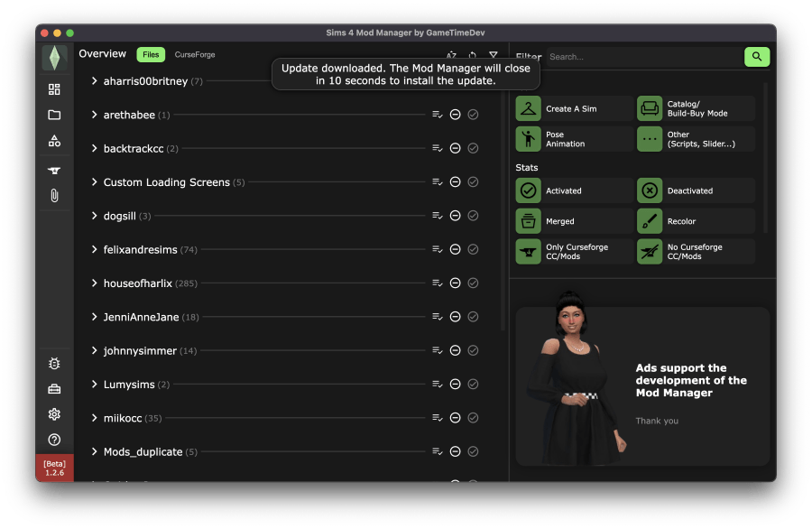Screen dimensions: 812x529
Task: Click the mod folder list scrollbar
Action: click(x=502, y=208)
